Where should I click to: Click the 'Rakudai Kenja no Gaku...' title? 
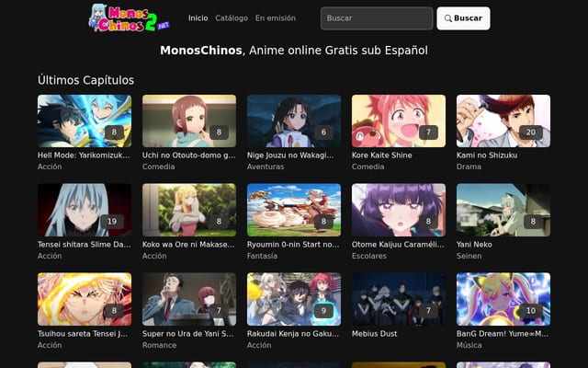pos(293,333)
